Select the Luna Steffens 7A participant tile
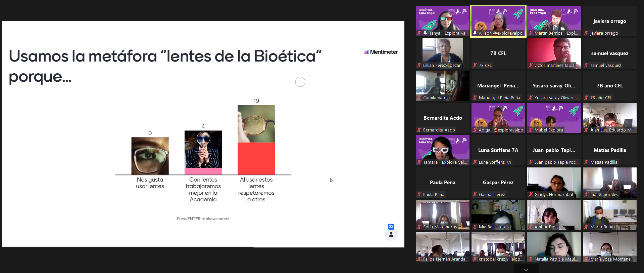The width and height of the screenshot is (644, 273). pyautogui.click(x=498, y=150)
